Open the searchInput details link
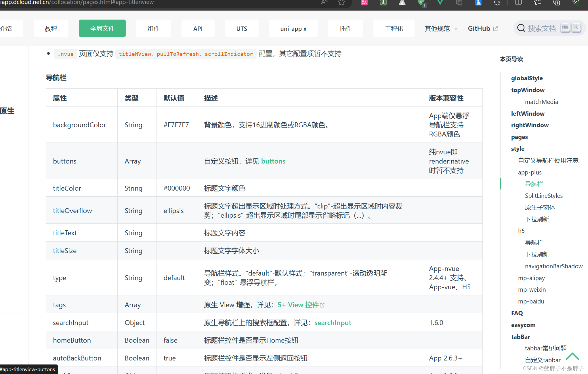 pos(333,323)
